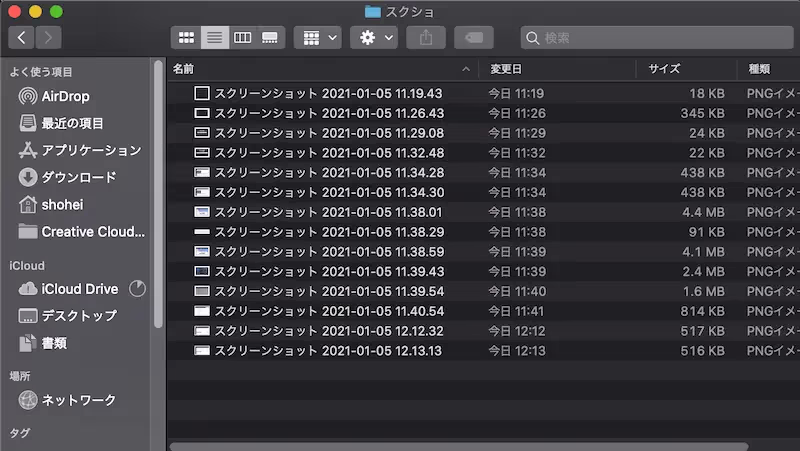Click the 場所 sidebar section header
Viewport: 800px width, 451px height.
(20, 377)
